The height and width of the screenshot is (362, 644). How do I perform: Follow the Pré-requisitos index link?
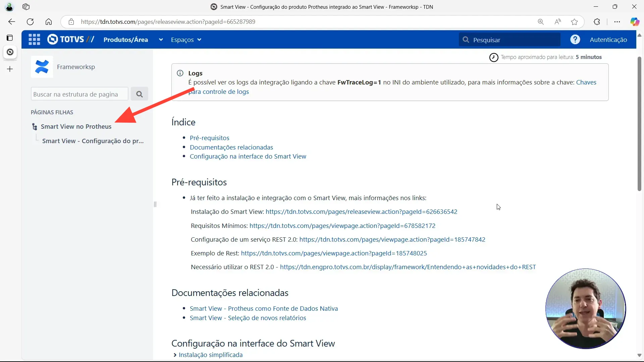pyautogui.click(x=210, y=137)
